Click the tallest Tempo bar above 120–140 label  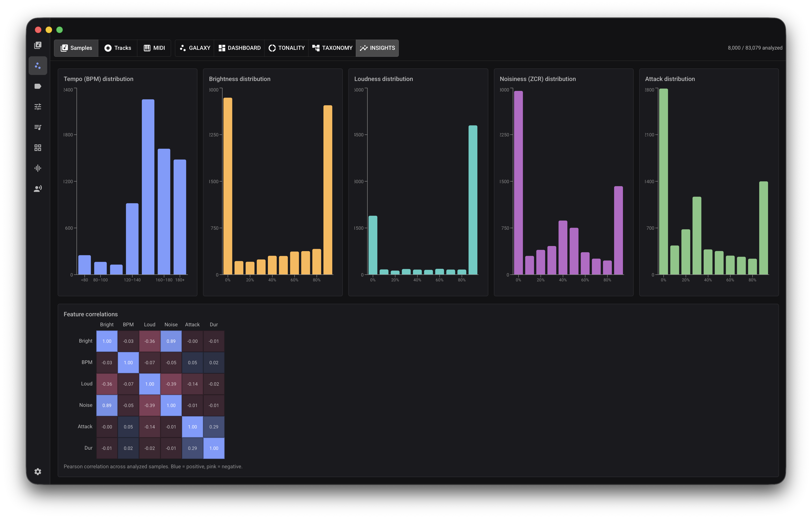point(148,187)
